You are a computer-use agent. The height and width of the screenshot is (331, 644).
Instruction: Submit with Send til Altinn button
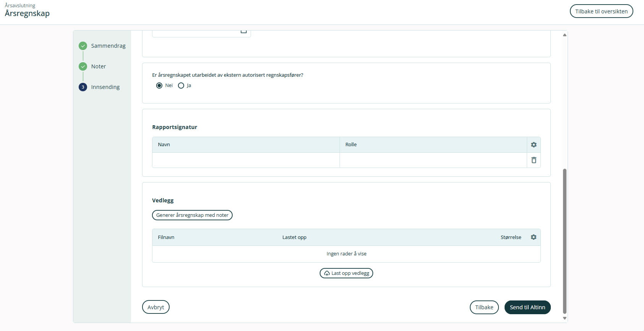pos(527,307)
